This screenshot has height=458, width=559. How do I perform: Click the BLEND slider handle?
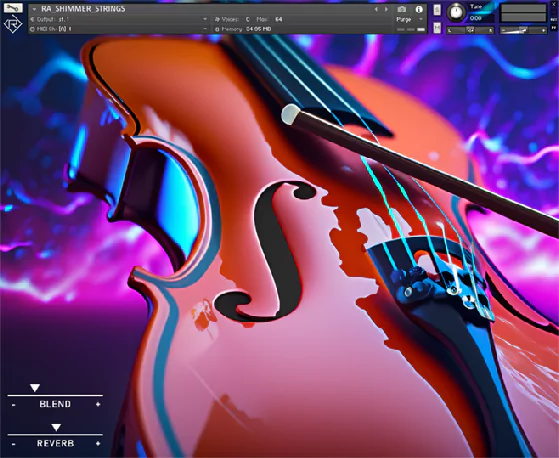pos(35,388)
